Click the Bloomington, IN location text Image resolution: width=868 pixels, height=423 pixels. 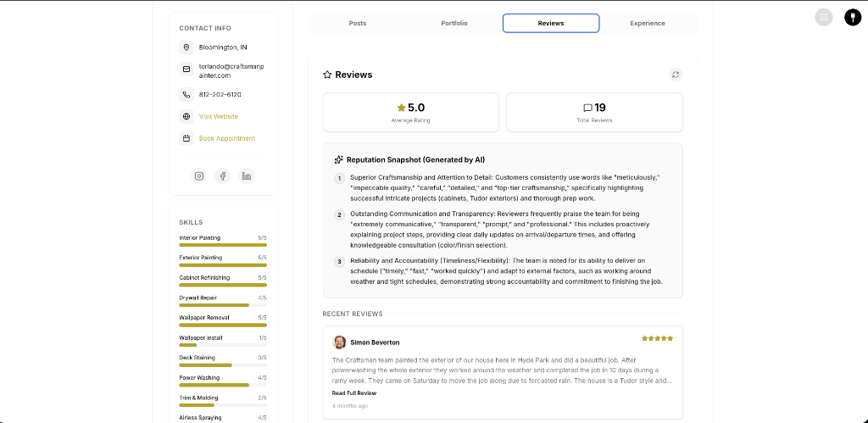click(223, 47)
